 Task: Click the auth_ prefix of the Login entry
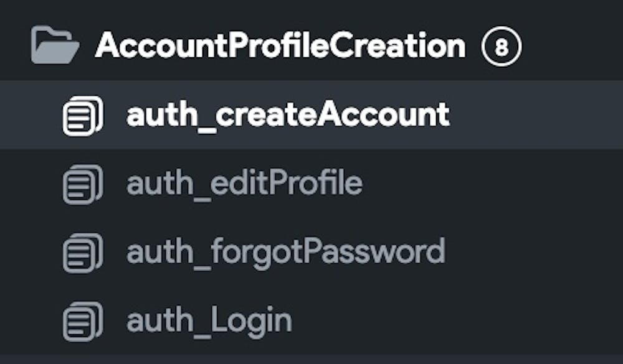[x=168, y=323]
